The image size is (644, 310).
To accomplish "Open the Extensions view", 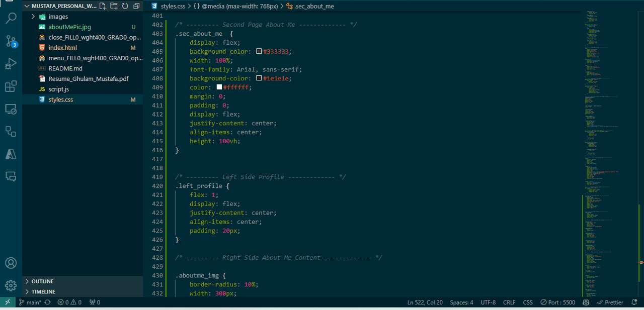I will pos(11,86).
